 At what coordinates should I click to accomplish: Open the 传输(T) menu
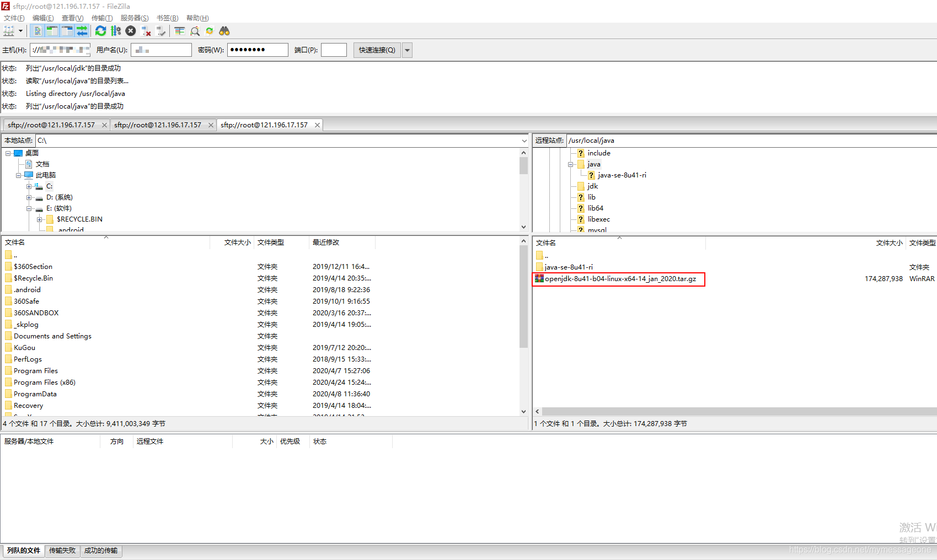101,18
